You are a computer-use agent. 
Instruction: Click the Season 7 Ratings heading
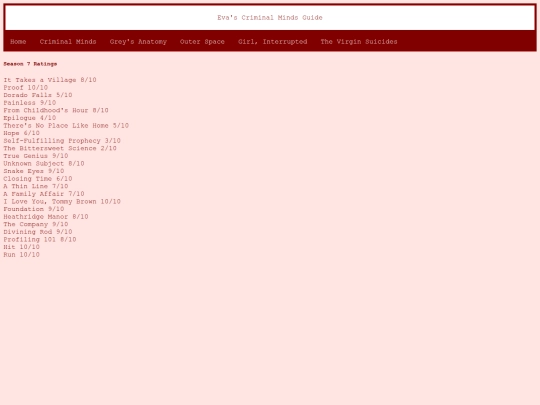click(30, 64)
